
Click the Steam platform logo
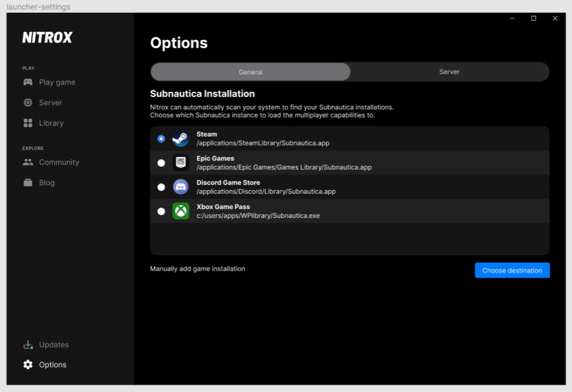pos(180,138)
